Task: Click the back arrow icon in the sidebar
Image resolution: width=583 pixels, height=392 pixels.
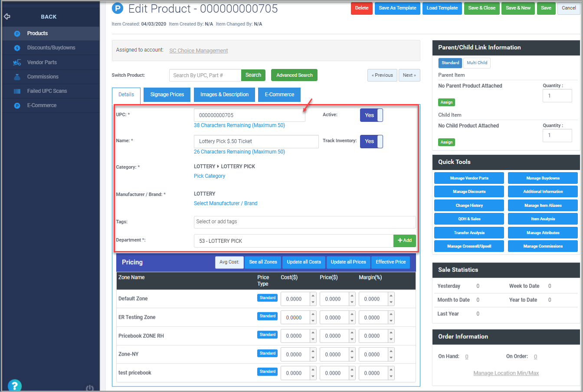Action: click(7, 16)
